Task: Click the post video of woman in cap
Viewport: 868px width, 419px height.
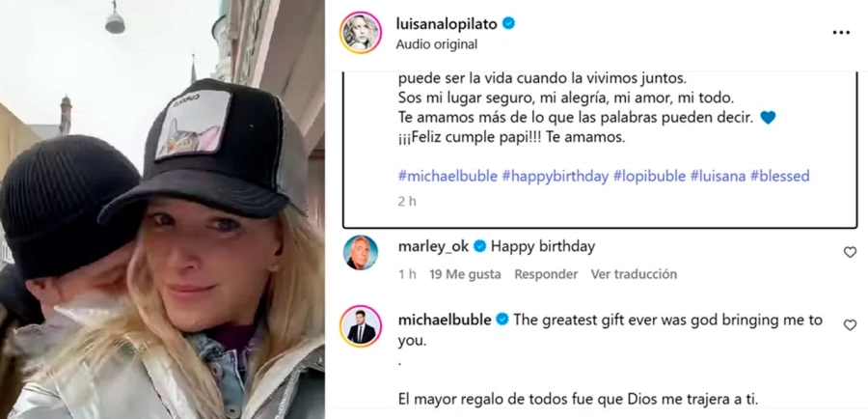Action: point(162,209)
